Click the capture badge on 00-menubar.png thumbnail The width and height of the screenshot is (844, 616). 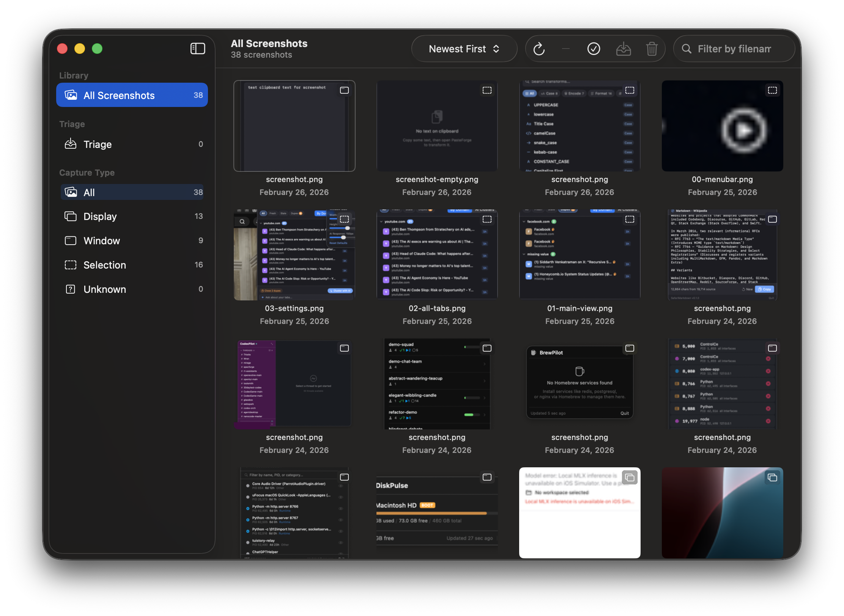click(x=773, y=90)
